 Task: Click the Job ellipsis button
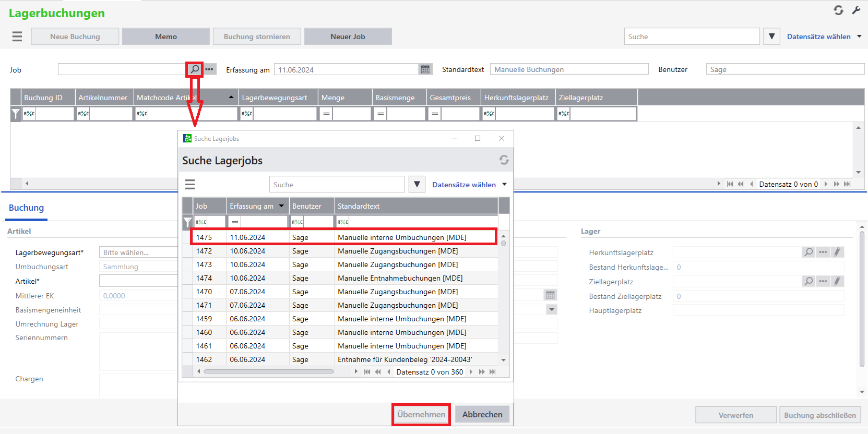(x=209, y=69)
